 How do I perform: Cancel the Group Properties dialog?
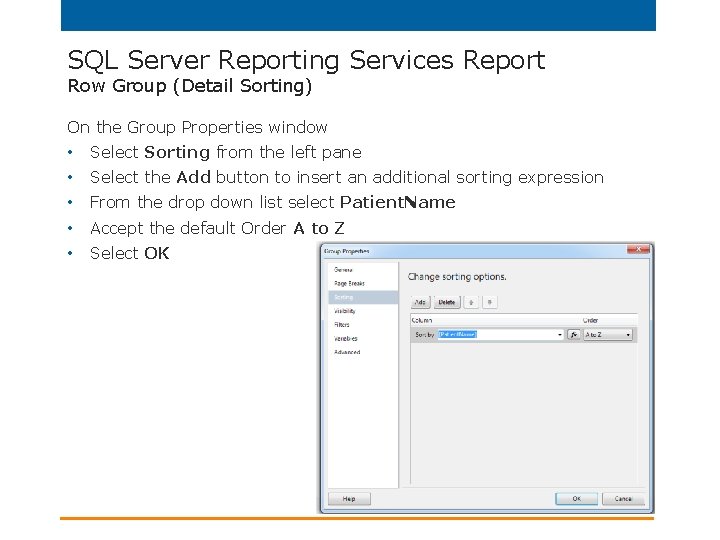(623, 499)
